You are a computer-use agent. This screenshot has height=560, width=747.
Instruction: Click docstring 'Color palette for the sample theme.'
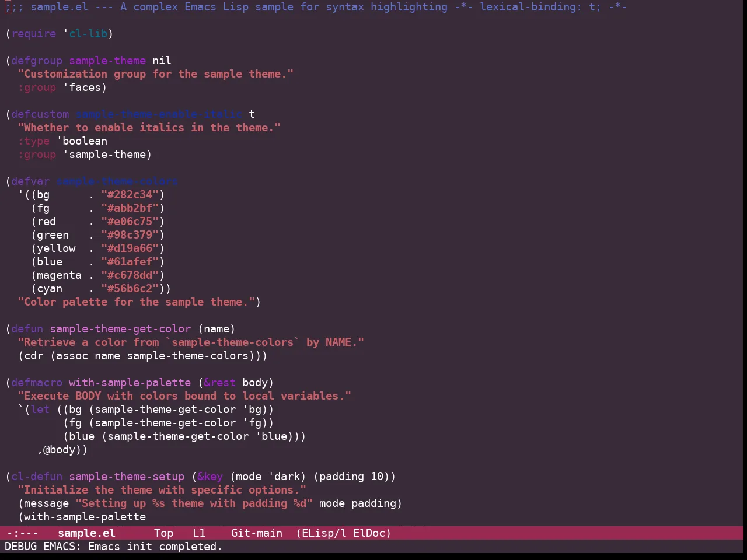tap(137, 302)
